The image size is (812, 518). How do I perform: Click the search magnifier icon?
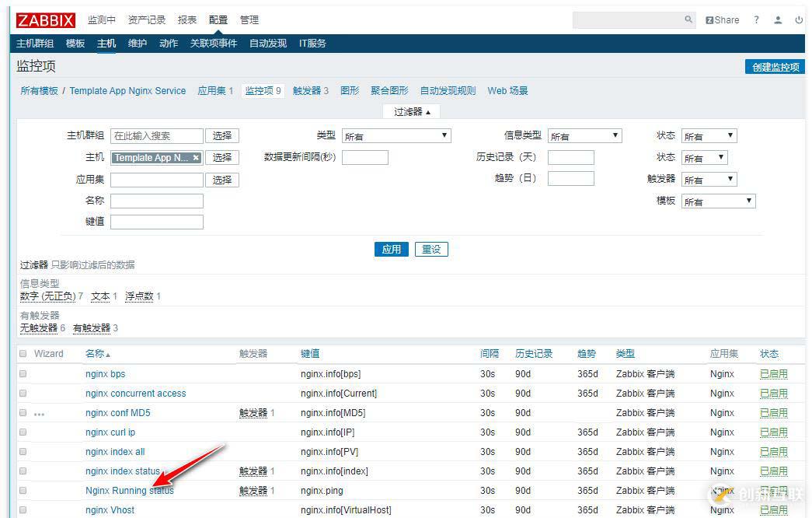tap(688, 19)
